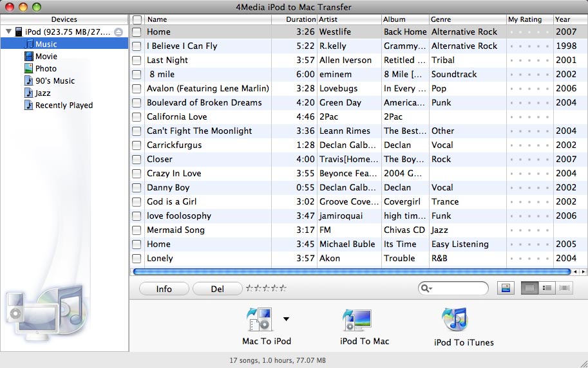Check the box for Danny Boy
This screenshot has height=368, width=588.
[x=137, y=187]
